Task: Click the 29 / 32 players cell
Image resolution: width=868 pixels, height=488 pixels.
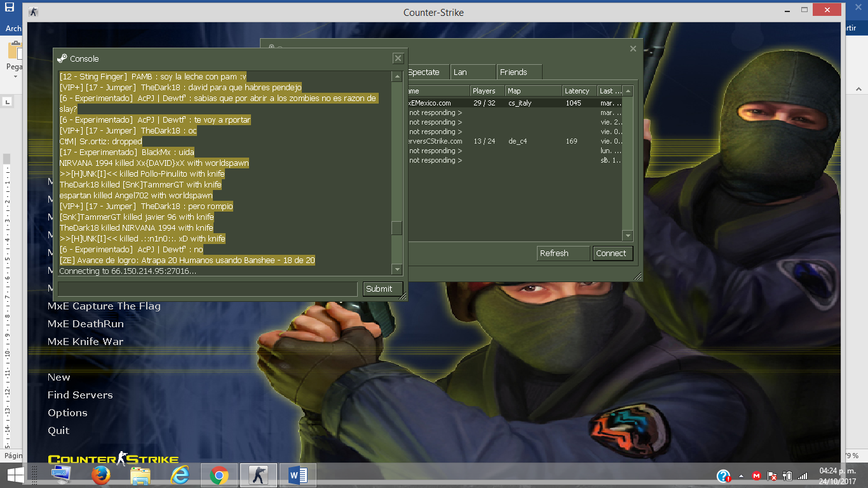Action: pyautogui.click(x=484, y=103)
